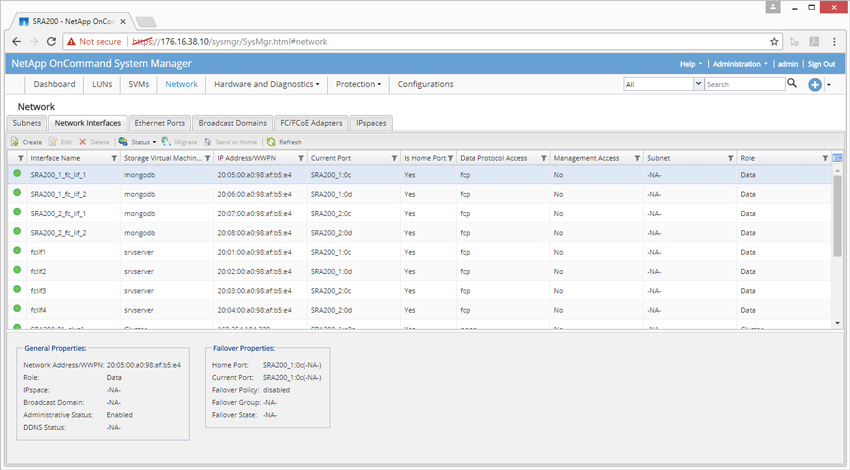Open the Help dropdown
850x470 pixels.
tap(691, 64)
